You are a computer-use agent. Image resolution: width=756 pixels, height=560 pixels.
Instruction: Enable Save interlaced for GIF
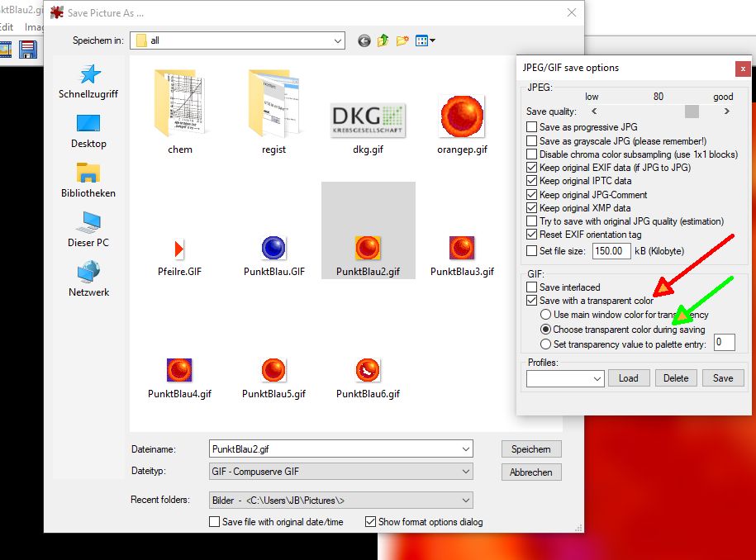click(532, 287)
